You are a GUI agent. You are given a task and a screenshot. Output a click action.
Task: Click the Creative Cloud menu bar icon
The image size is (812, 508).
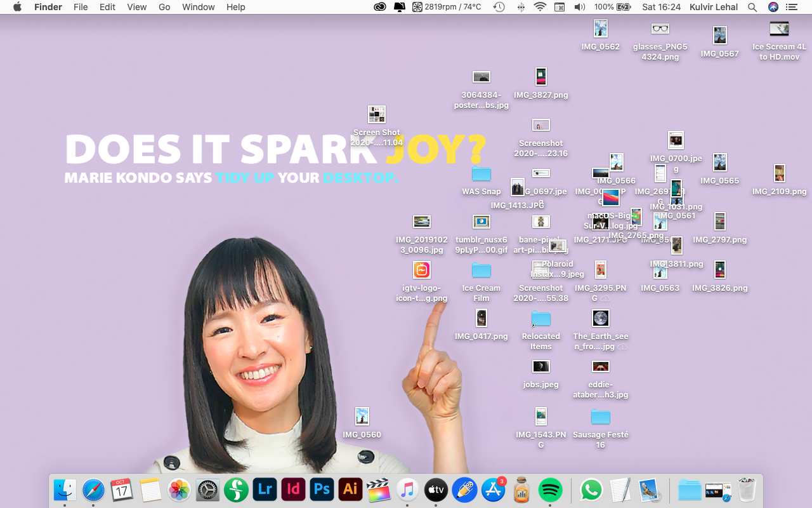pyautogui.click(x=380, y=7)
